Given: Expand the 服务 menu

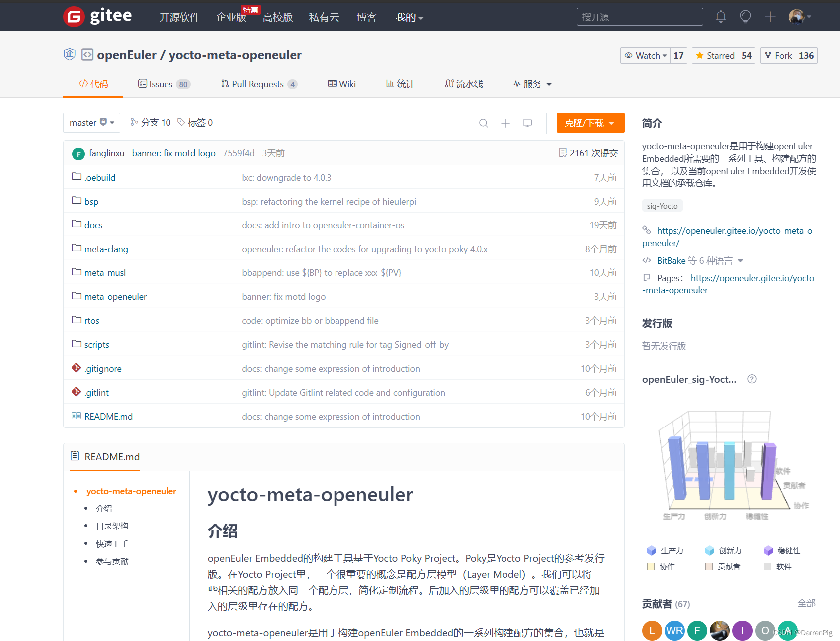Looking at the screenshot, I should pyautogui.click(x=532, y=84).
